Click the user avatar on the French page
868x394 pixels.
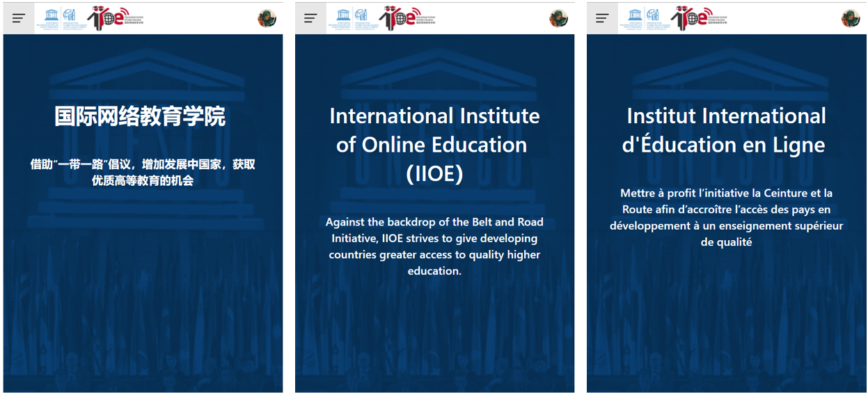pos(850,18)
